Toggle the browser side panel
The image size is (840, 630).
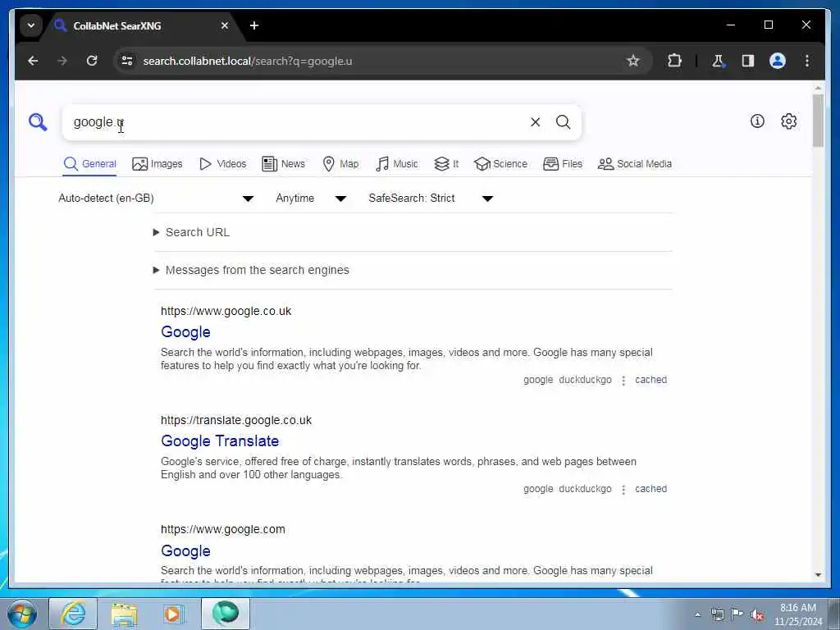[x=748, y=61]
